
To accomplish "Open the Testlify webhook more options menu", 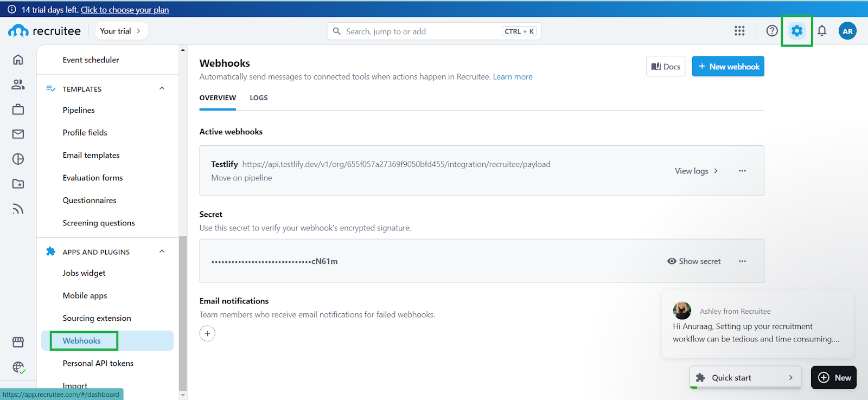I will 742,171.
